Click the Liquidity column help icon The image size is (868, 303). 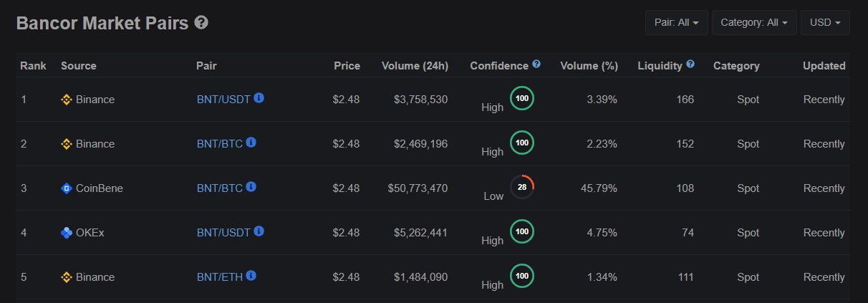690,64
